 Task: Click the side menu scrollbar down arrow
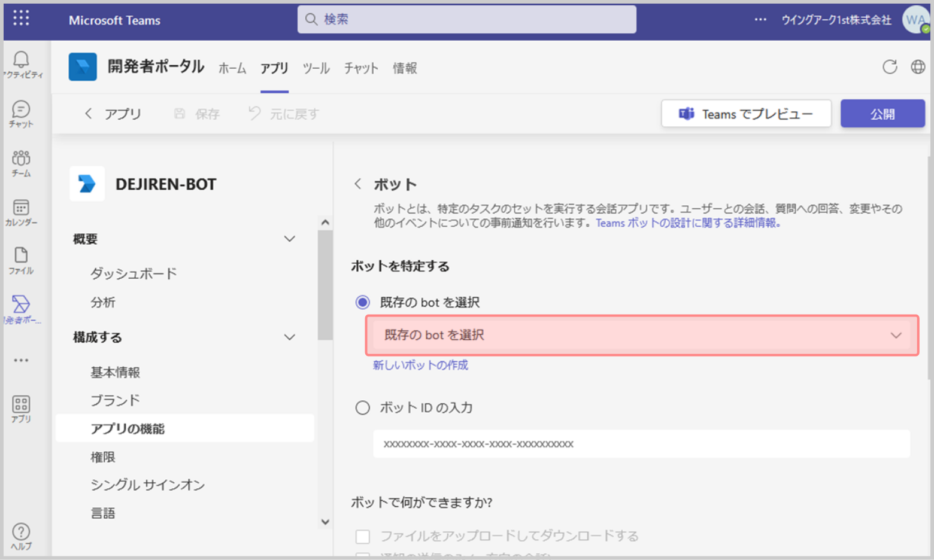(325, 522)
